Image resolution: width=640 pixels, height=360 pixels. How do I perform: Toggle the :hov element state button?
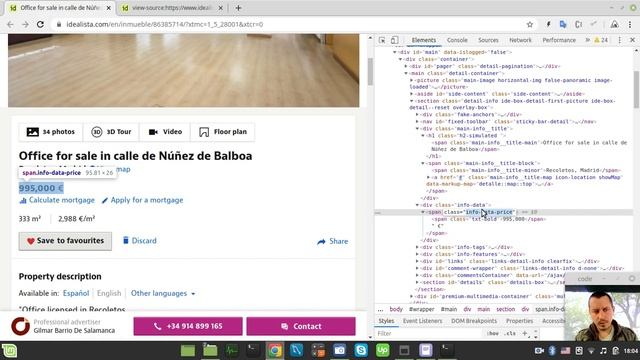click(x=493, y=333)
